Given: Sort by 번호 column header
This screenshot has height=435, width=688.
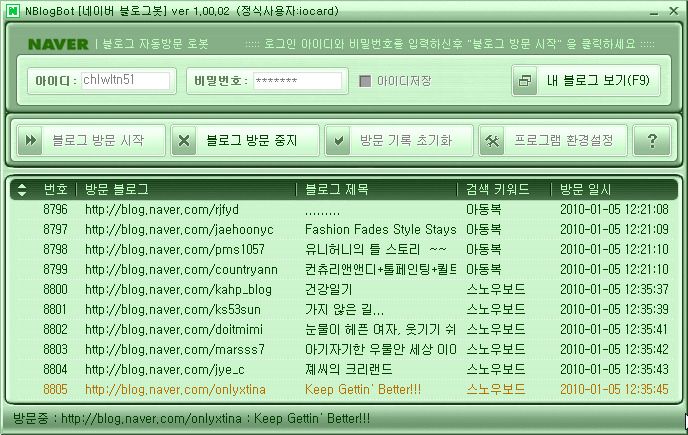Looking at the screenshot, I should click(56, 190).
